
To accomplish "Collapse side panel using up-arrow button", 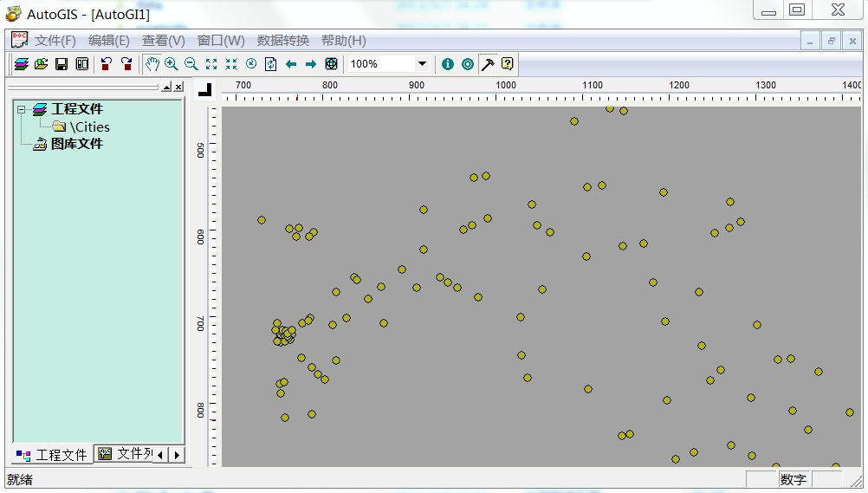I will tap(166, 88).
